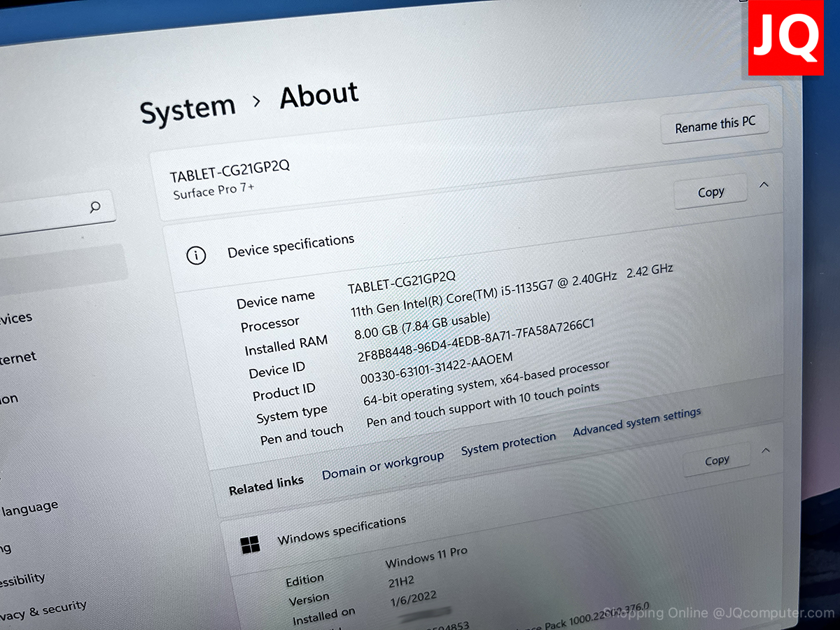Open Advanced system settings link
This screenshot has width=840, height=630.
637,421
